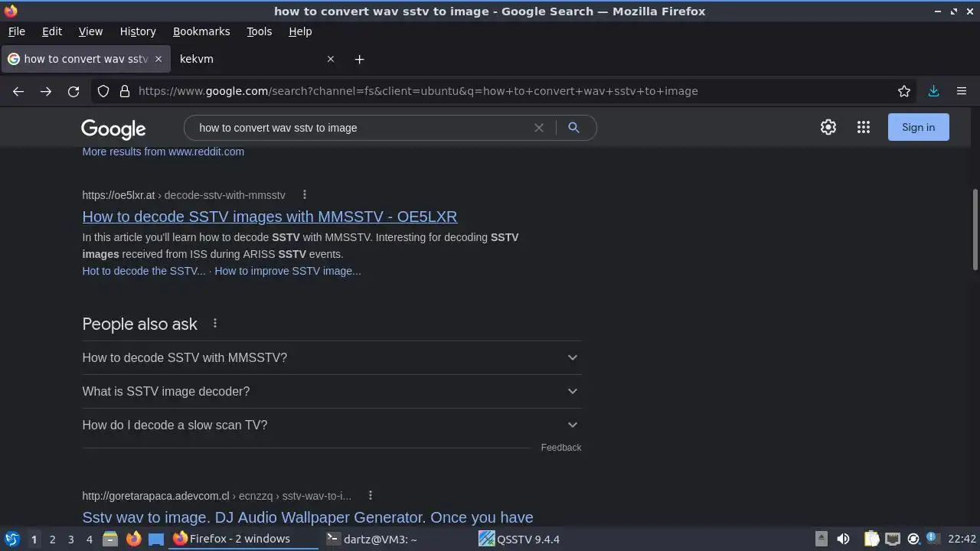Open the Lubuntu start menu icon

tap(11, 539)
